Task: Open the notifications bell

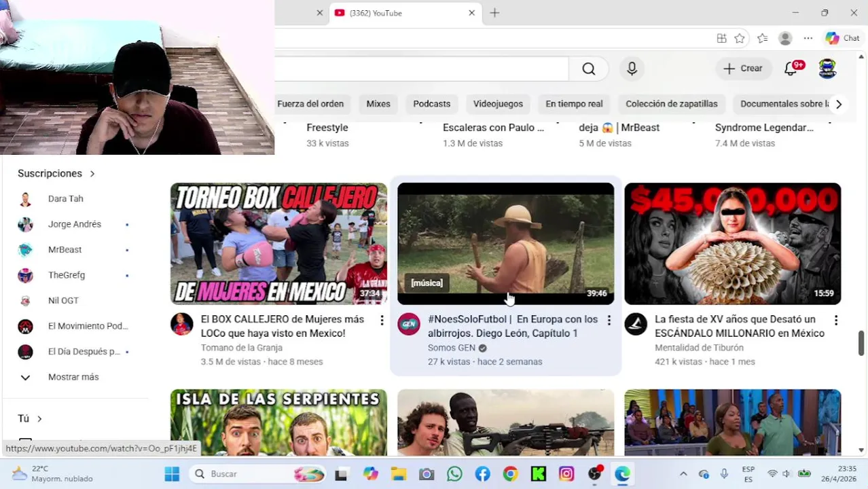Action: pyautogui.click(x=792, y=68)
